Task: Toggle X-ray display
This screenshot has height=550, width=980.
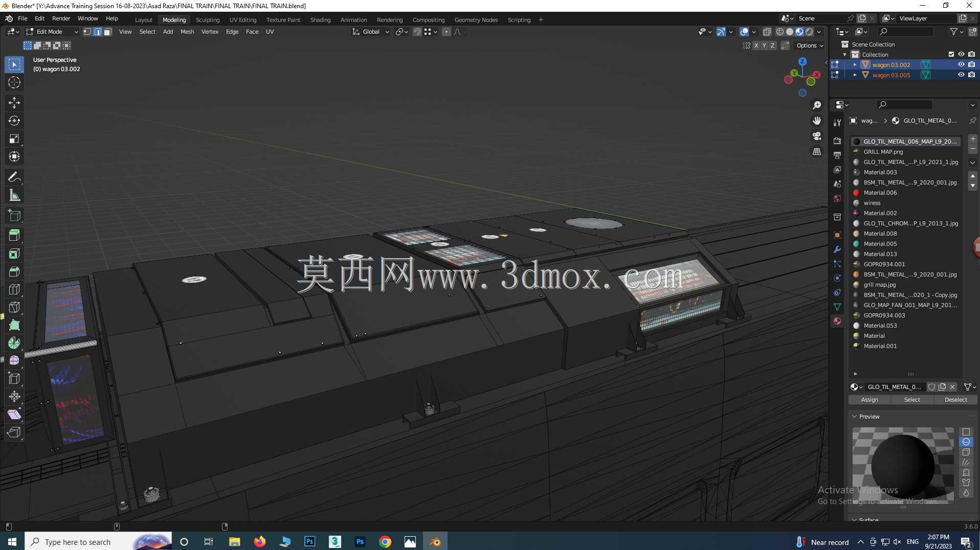Action: pyautogui.click(x=767, y=32)
